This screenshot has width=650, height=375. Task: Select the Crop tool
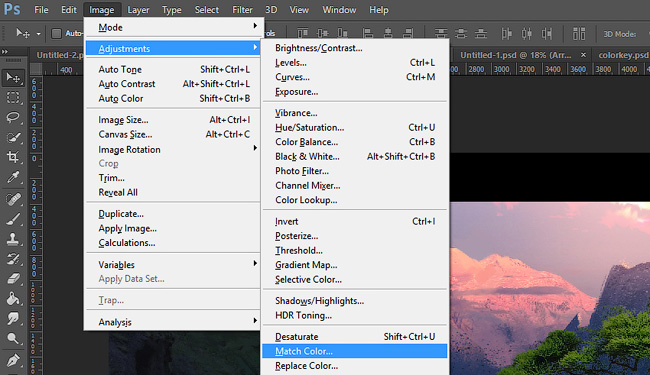coord(13,157)
